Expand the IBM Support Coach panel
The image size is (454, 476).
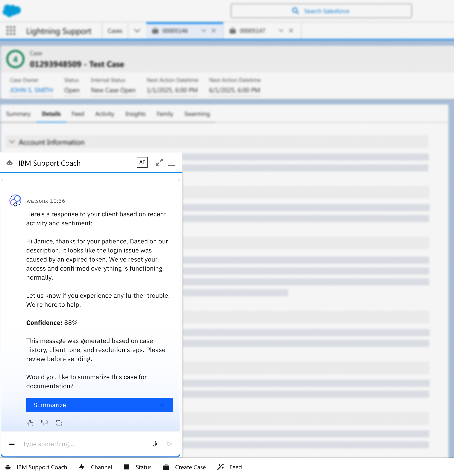[x=159, y=162]
